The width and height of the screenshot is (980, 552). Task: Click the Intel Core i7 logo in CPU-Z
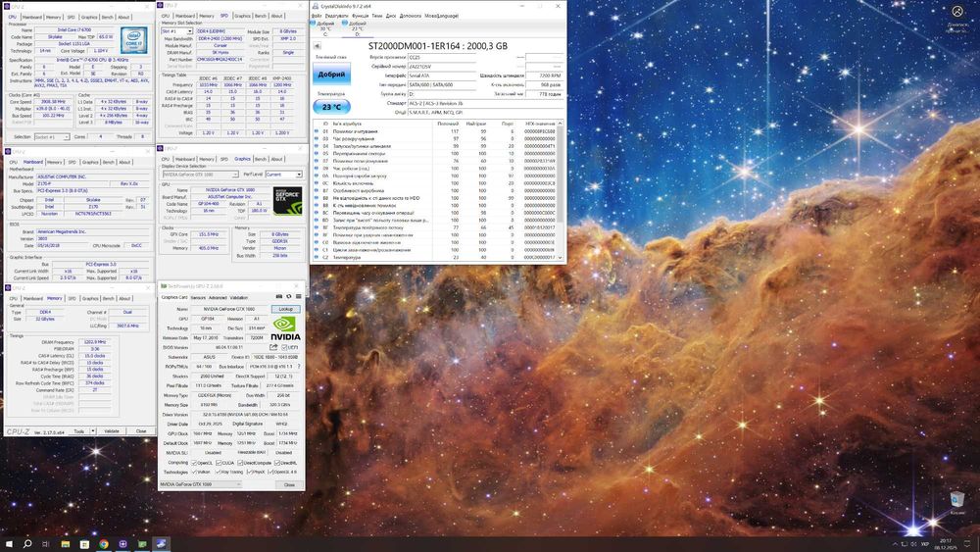pyautogui.click(x=134, y=40)
